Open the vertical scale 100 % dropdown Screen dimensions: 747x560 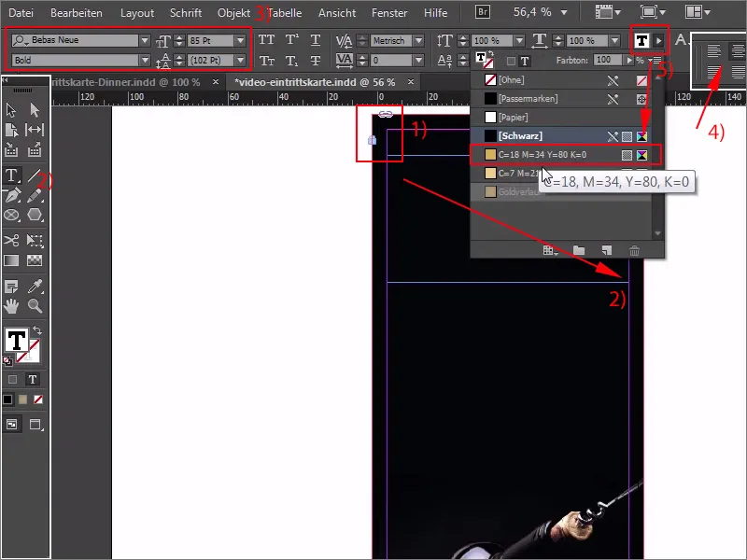coord(520,40)
